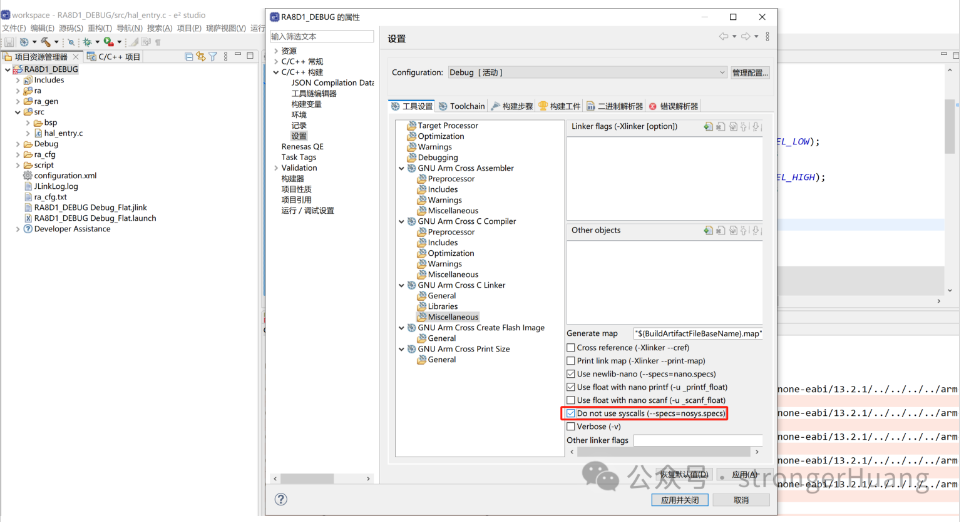The height and width of the screenshot is (522, 960).
Task: Click the green bug Debug icon
Action: pyautogui.click(x=87, y=42)
